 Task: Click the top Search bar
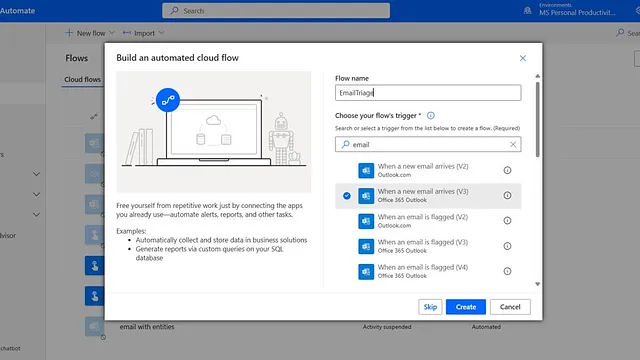(276, 11)
